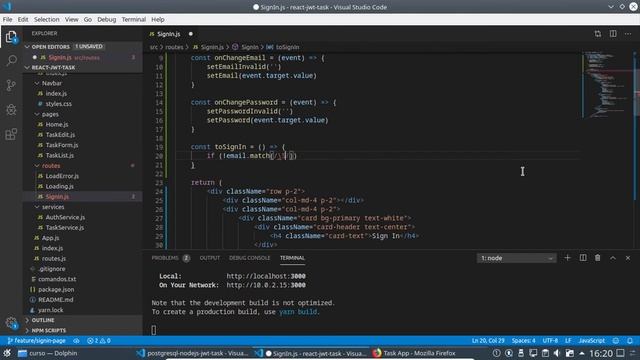The height and width of the screenshot is (360, 640).
Task: Open the Extensions view
Action: click(11, 134)
